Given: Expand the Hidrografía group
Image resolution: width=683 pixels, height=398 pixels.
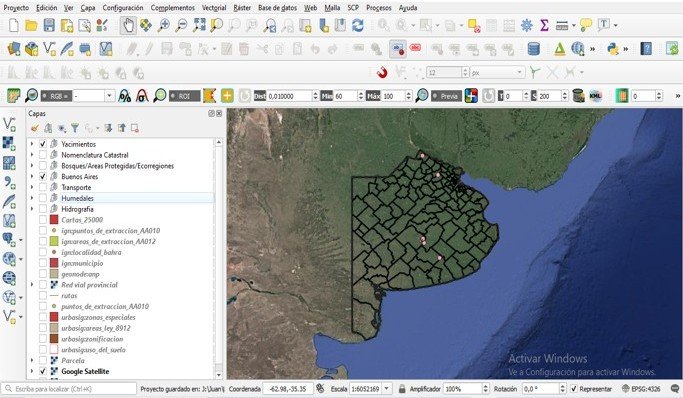Looking at the screenshot, I should click(x=32, y=209).
